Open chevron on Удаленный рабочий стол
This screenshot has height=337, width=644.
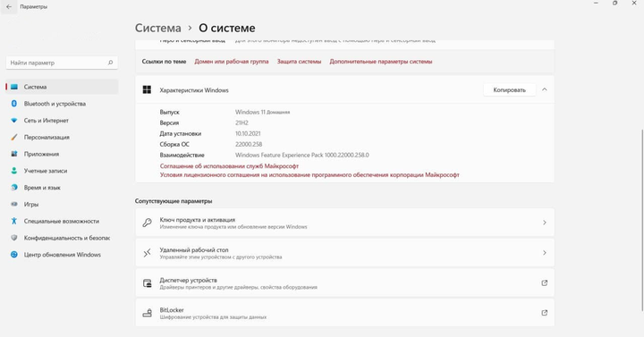(x=545, y=252)
